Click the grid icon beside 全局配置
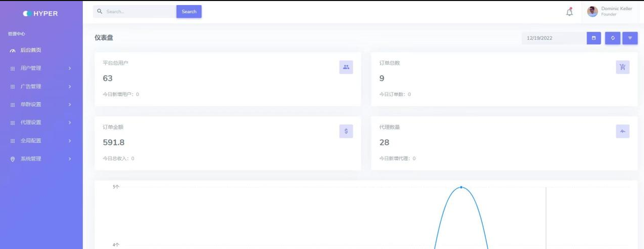The image size is (644, 249). (x=13, y=141)
